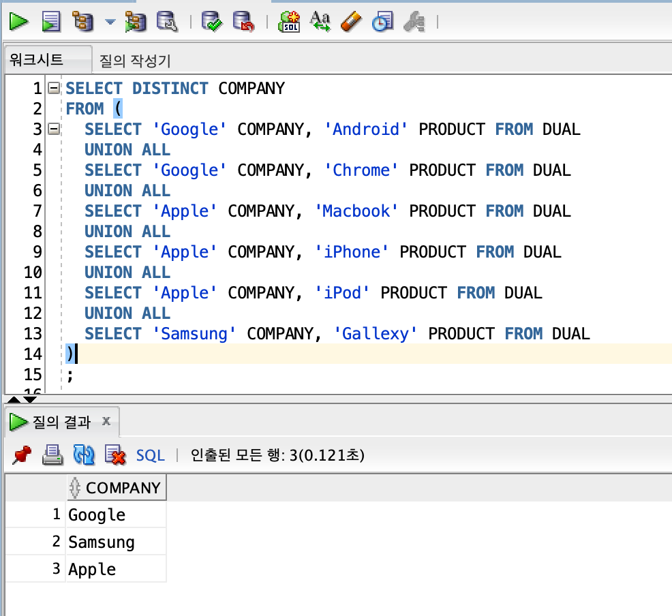Click the Unshared SQL Worksheet icon
The height and width of the screenshot is (616, 672).
point(289,22)
